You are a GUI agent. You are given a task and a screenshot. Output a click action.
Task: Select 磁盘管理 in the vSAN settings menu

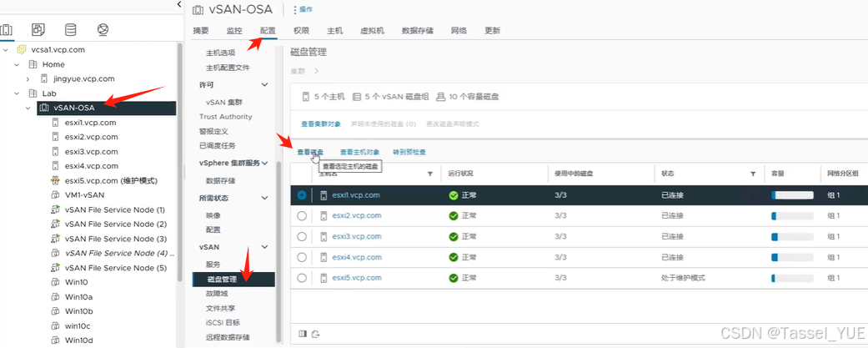tap(233, 280)
